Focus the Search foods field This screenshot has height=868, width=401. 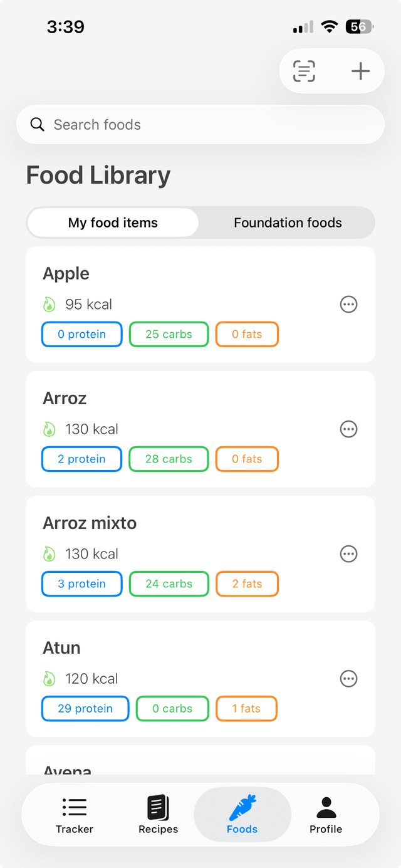(200, 125)
